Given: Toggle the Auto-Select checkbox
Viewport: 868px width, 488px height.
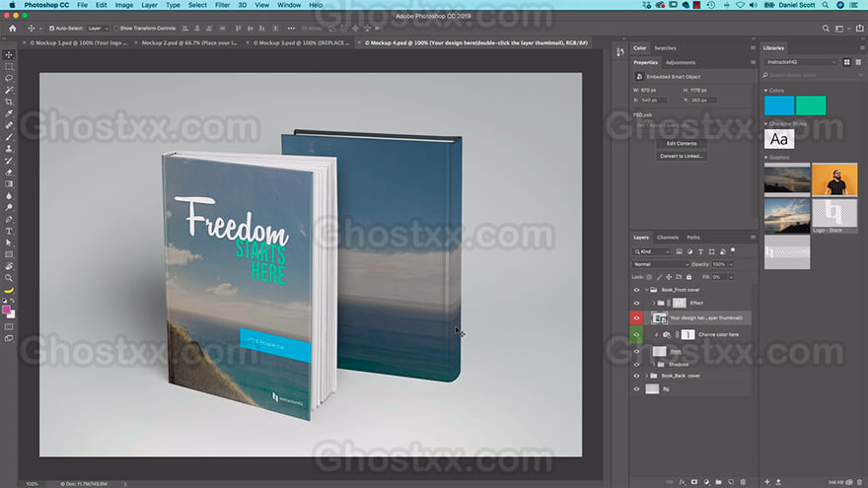Looking at the screenshot, I should pyautogui.click(x=51, y=29).
